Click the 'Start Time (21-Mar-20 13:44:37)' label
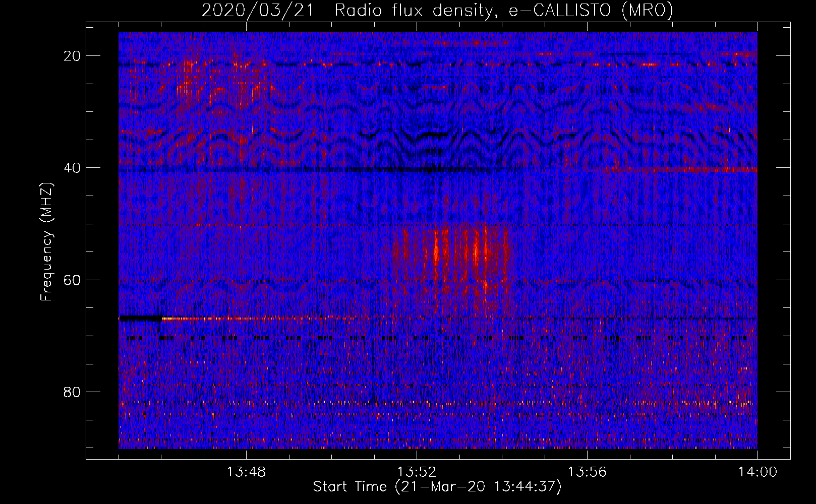This screenshot has width=816, height=504. [x=437, y=487]
